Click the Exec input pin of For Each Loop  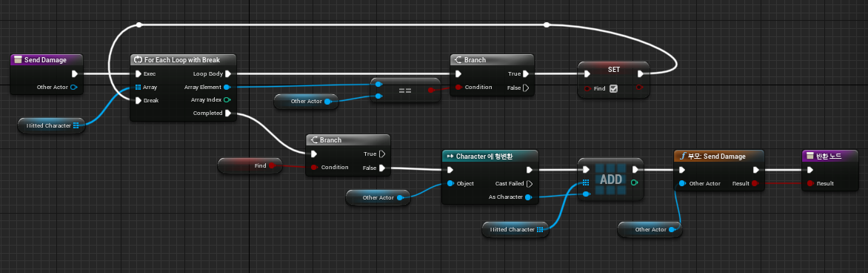[138, 73]
